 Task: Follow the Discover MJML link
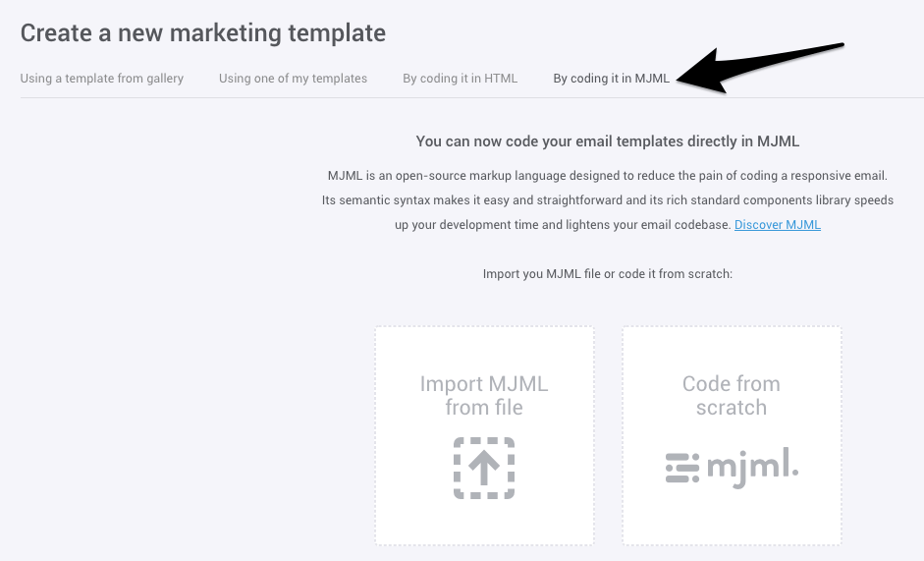(x=778, y=225)
